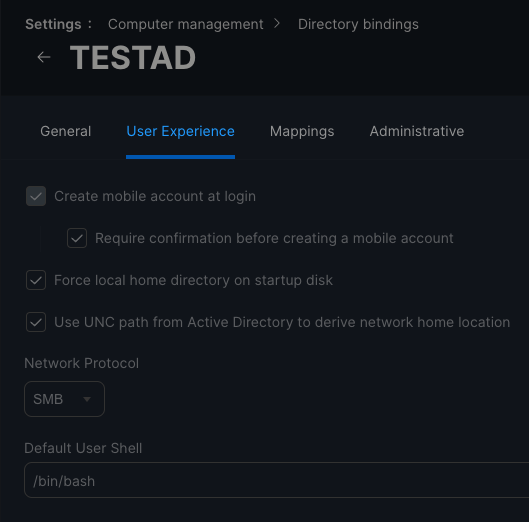Click the TESTAD page title
Screen dimensions: 529x522
coord(133,58)
